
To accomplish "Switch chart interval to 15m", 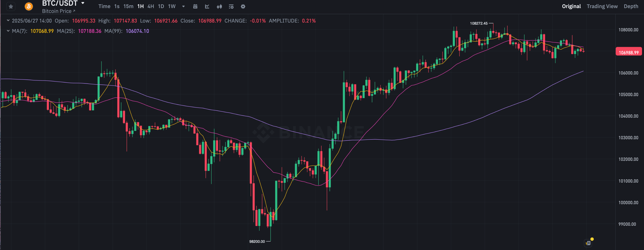I will [128, 6].
